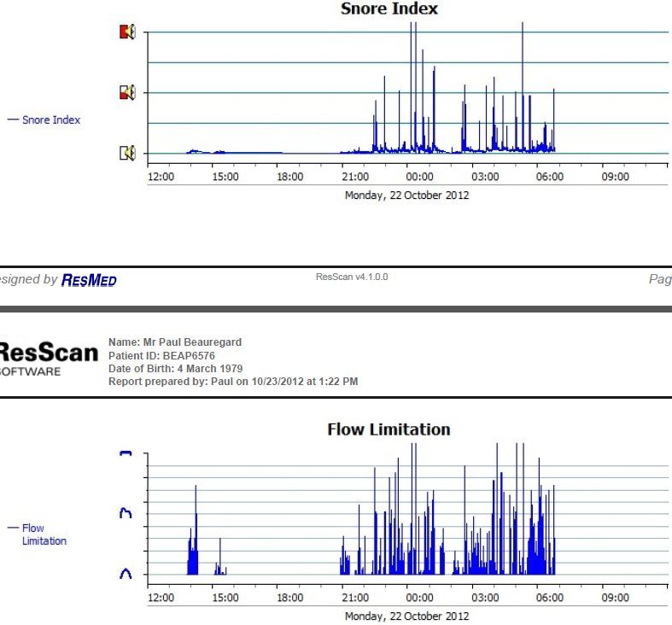Click the rounded normal flow icon
672x625 pixels.
pos(126,573)
